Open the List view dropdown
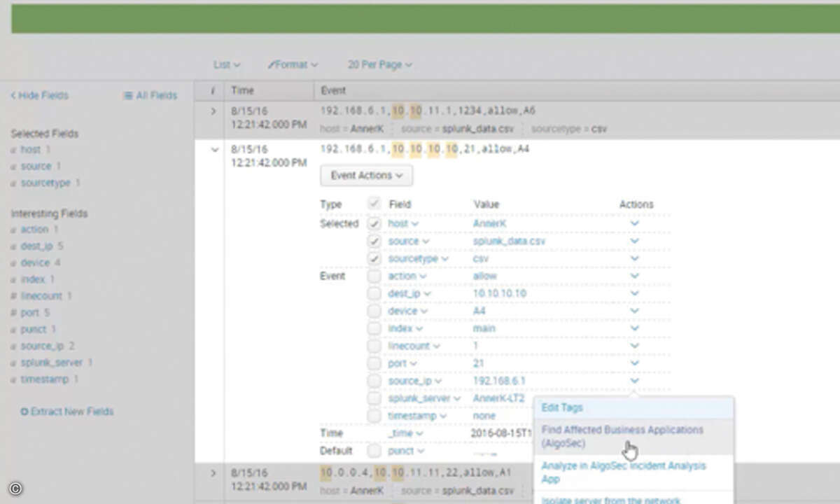Screen dimensions: 840x504 [227, 64]
